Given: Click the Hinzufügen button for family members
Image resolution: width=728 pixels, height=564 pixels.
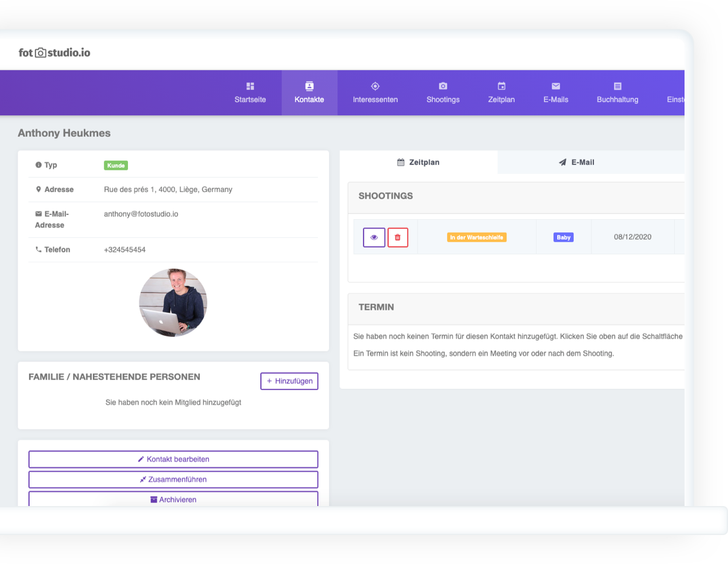Looking at the screenshot, I should [289, 381].
